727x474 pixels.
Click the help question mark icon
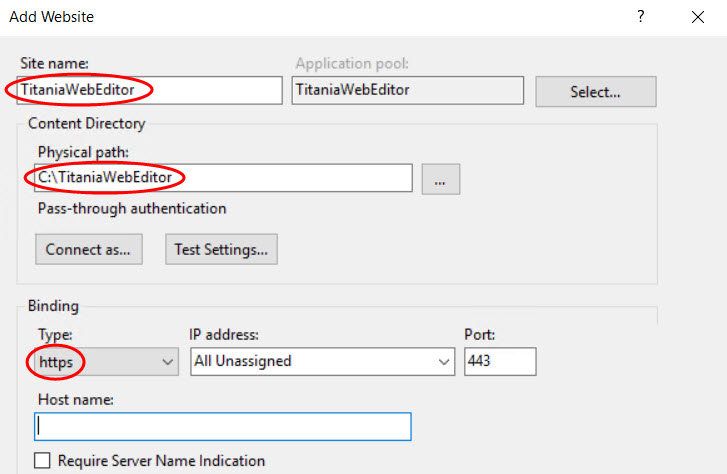coord(640,17)
